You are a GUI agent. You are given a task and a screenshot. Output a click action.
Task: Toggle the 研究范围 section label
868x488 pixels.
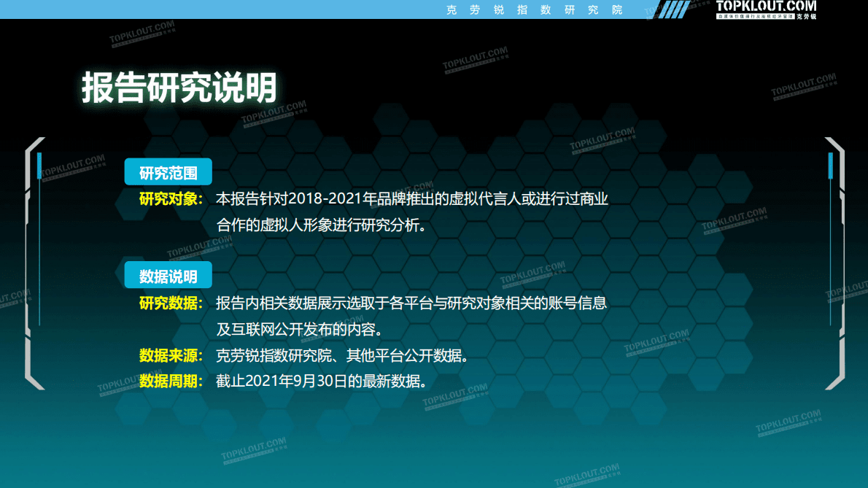(168, 171)
